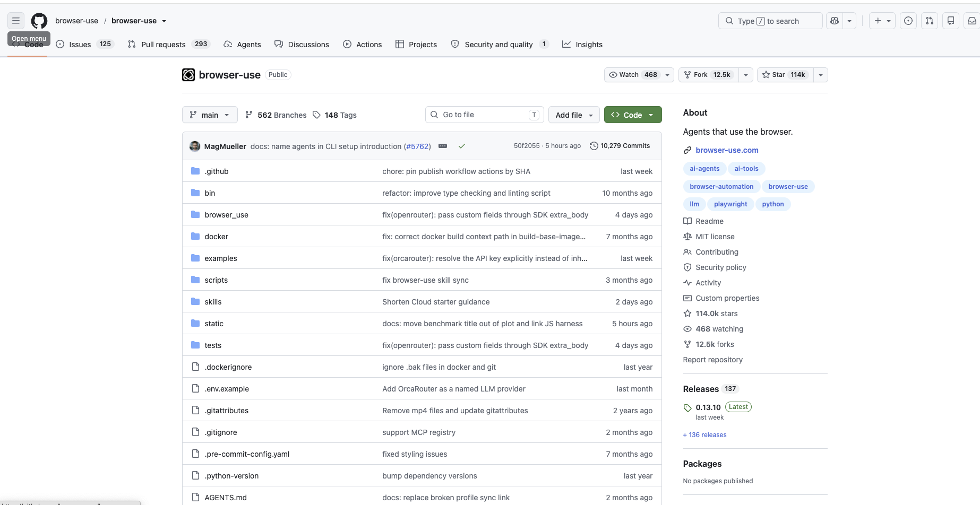Open the skills folder icon

coord(195,302)
